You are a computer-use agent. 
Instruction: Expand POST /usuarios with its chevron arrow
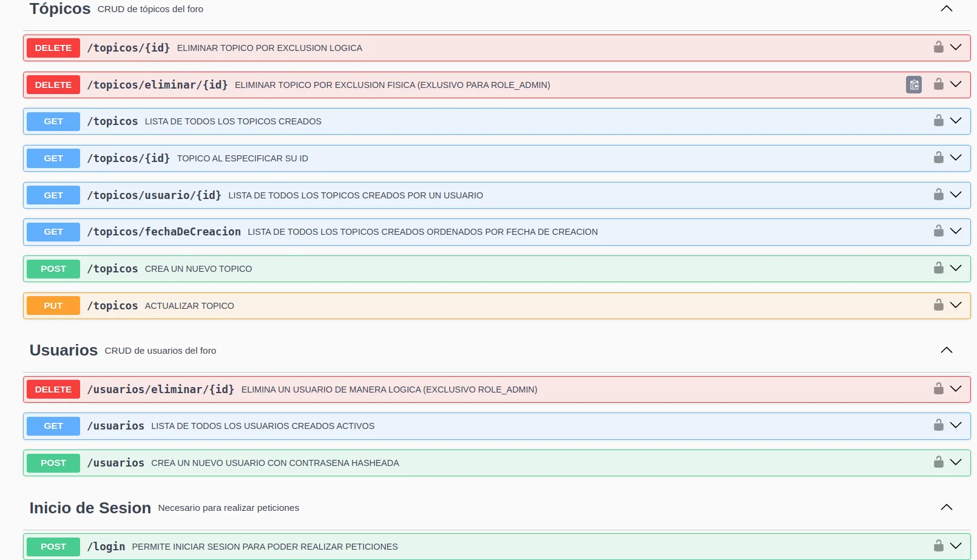tap(956, 462)
